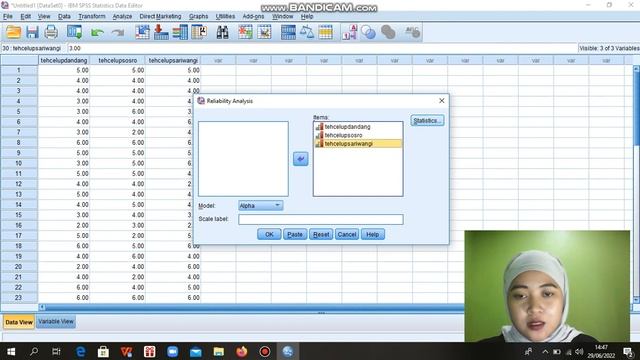This screenshot has width=640, height=360.
Task: Cancel the Reliability Analysis dialog
Action: 347,234
